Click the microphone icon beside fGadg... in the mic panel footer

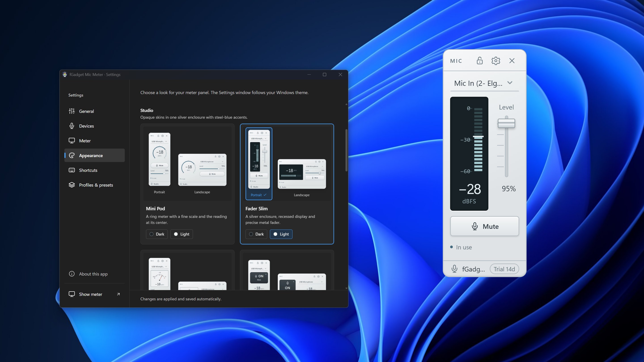pyautogui.click(x=455, y=269)
